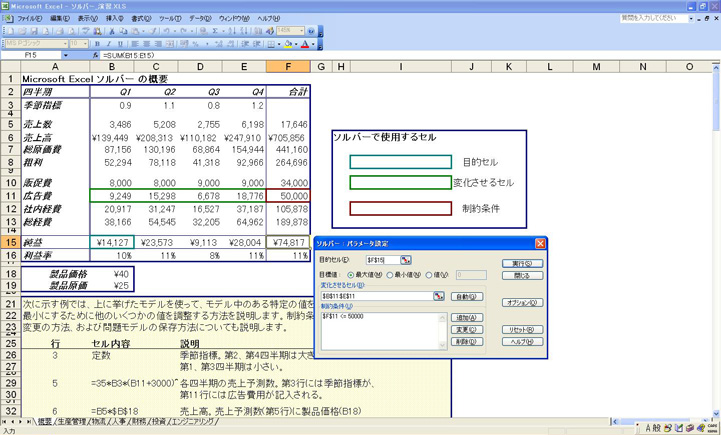
Task: Open the Name Box dropdown arrow
Action: (66, 55)
